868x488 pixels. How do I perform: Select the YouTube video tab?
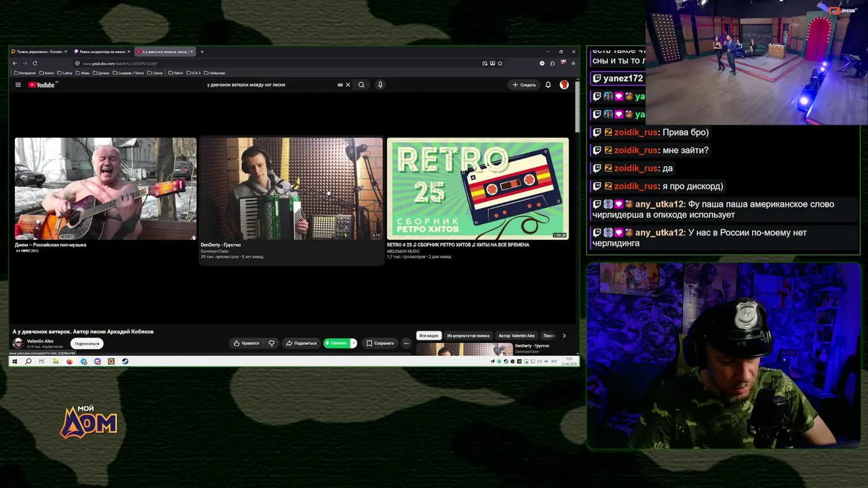(164, 52)
